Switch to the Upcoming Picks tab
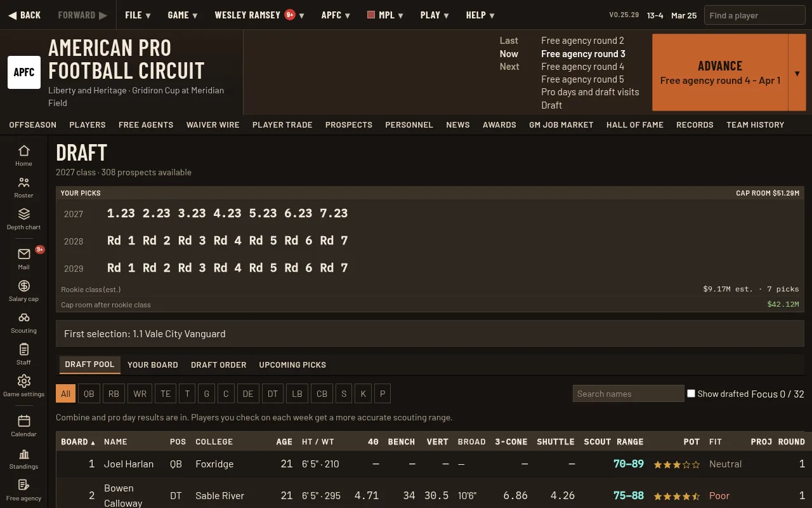 (292, 364)
